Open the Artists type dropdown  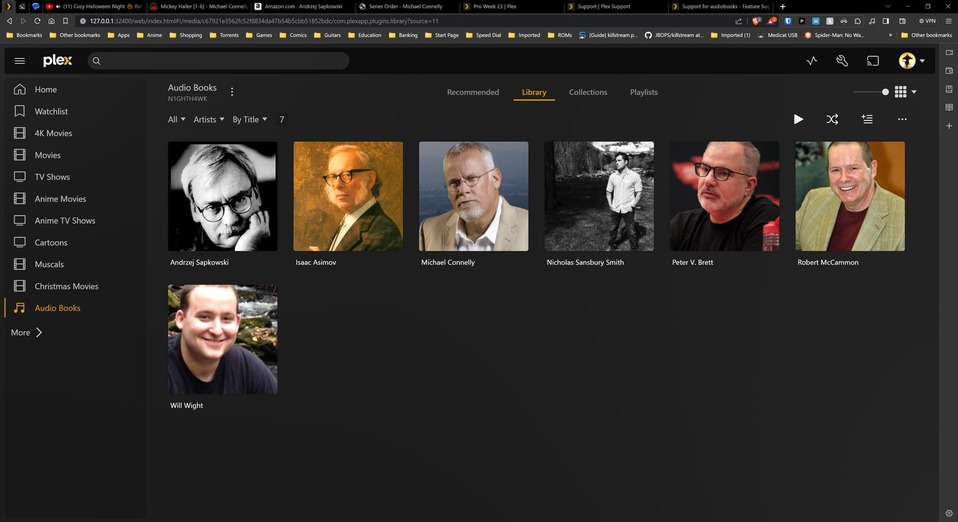(x=209, y=120)
